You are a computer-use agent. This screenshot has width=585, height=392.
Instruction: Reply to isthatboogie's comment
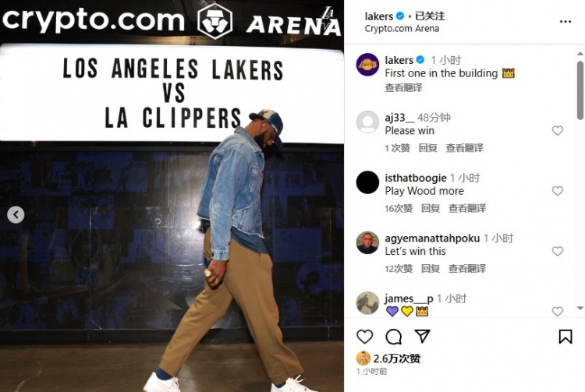coord(430,208)
